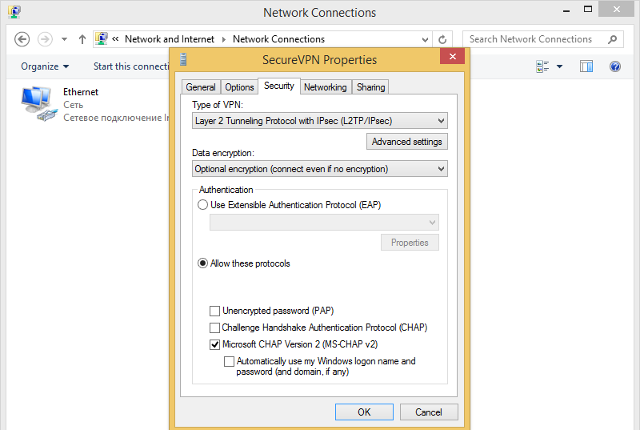Select Use Extensible Authentication Protocol radio
Viewport: 640px width, 430px height.
click(x=202, y=204)
